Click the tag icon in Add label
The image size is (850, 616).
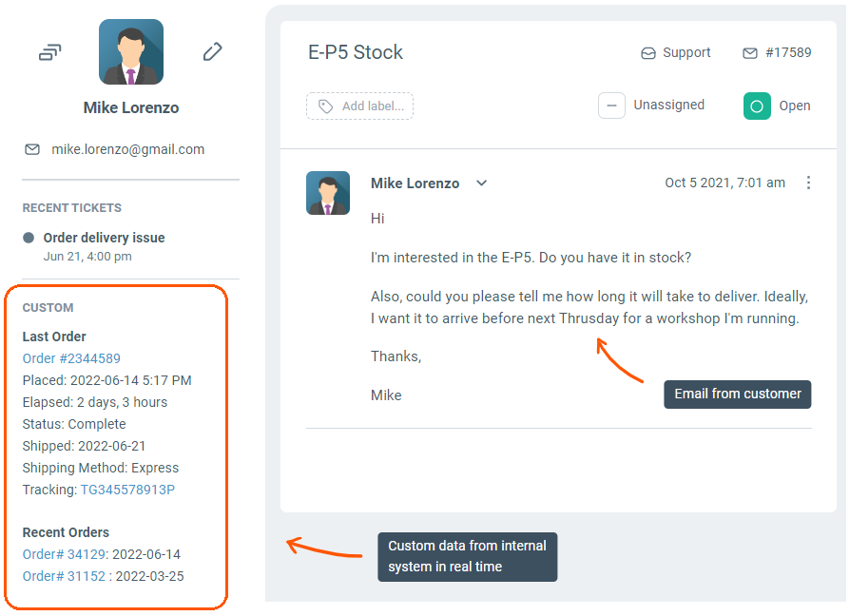coord(325,106)
